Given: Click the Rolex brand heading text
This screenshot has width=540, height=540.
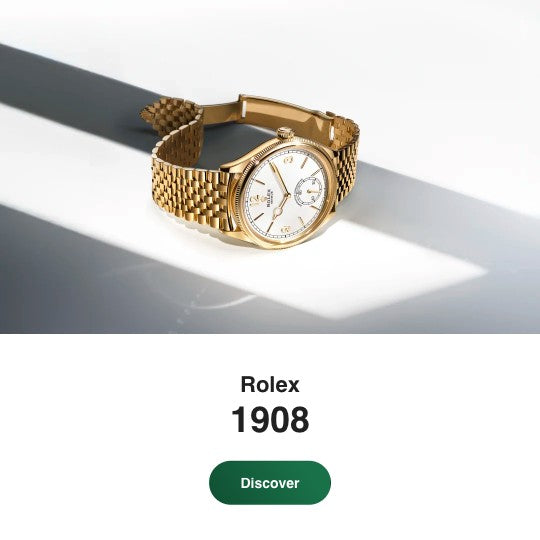Looking at the screenshot, I should coord(270,385).
